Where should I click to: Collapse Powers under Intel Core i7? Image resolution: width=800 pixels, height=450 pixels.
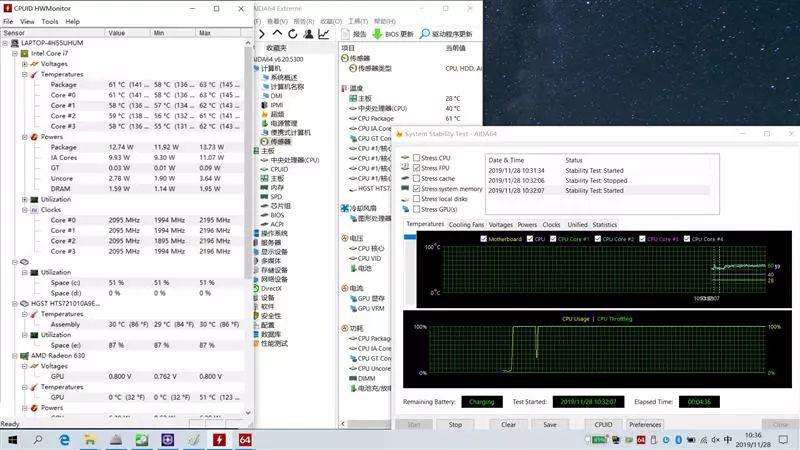tap(24, 137)
